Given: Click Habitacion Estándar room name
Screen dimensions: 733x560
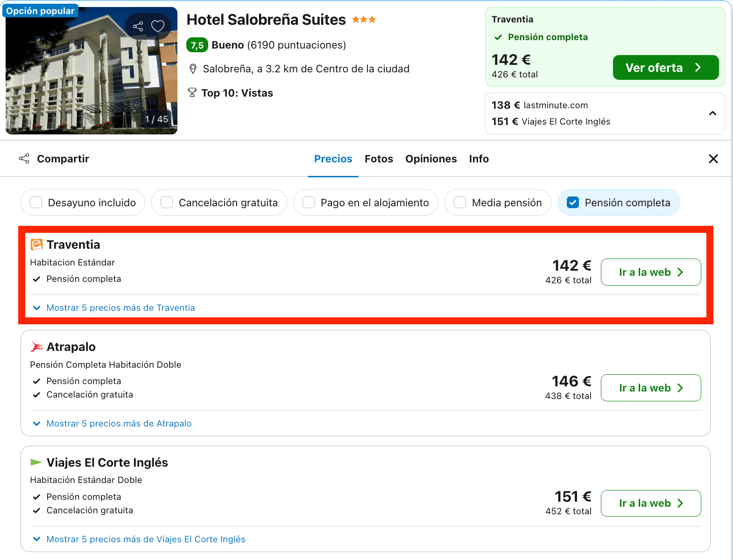Looking at the screenshot, I should tap(72, 263).
